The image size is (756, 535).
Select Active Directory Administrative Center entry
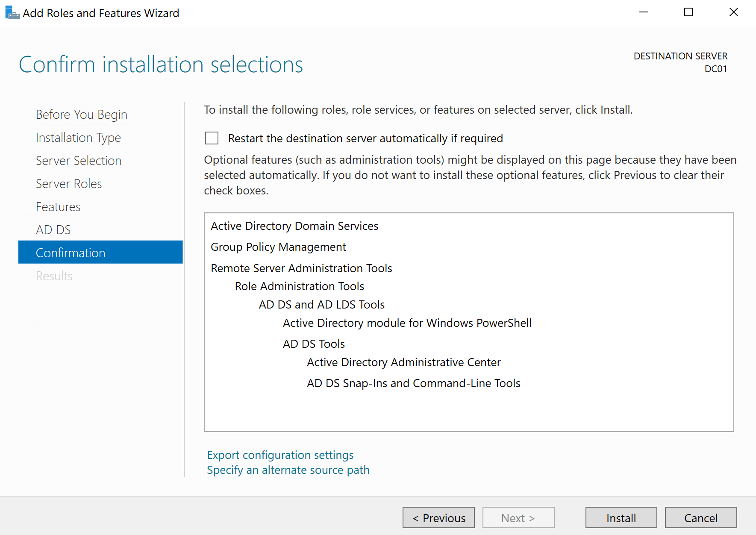(x=403, y=362)
